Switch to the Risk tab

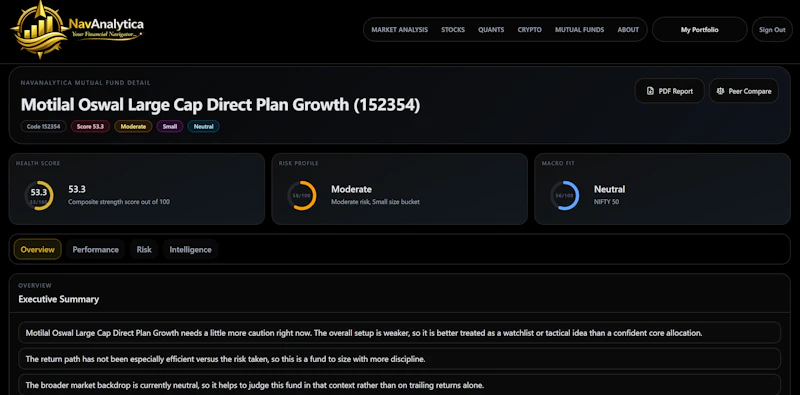(144, 250)
